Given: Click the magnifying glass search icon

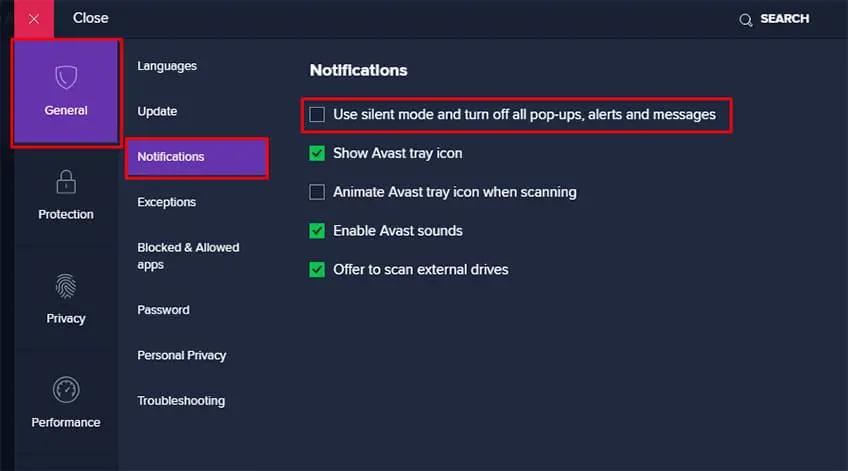Looking at the screenshot, I should [x=745, y=19].
